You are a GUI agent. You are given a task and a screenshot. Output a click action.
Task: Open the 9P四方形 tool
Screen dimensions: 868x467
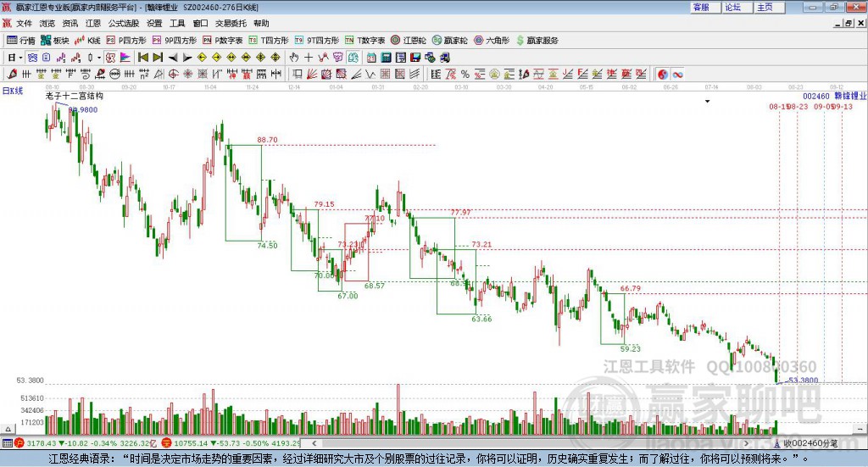coord(175,41)
